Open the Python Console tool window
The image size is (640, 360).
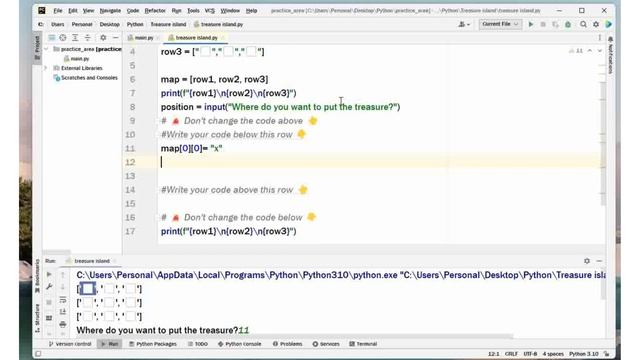pos(240,344)
